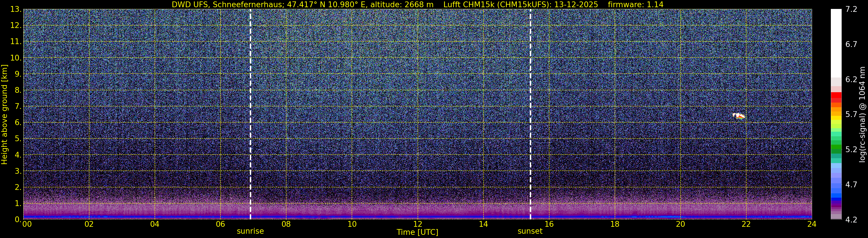Image resolution: width=868 pixels, height=238 pixels.
Task: Click the height axis tick "9."
Action: pyautogui.click(x=18, y=74)
